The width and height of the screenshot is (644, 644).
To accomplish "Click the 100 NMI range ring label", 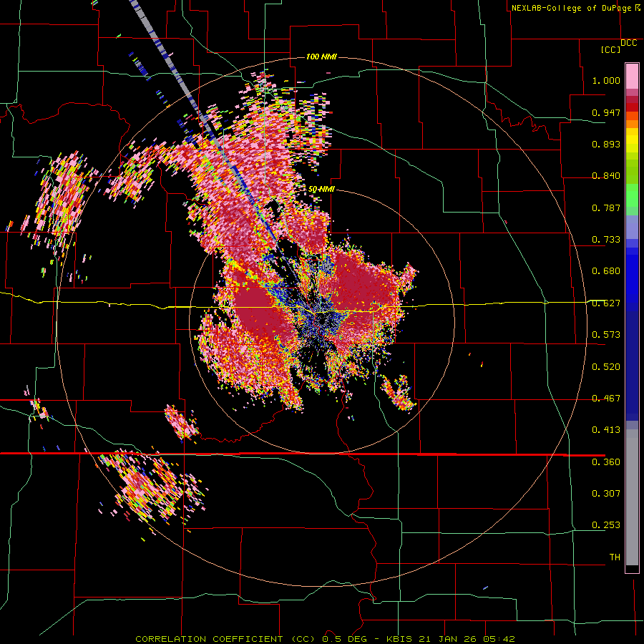I will tap(321, 57).
